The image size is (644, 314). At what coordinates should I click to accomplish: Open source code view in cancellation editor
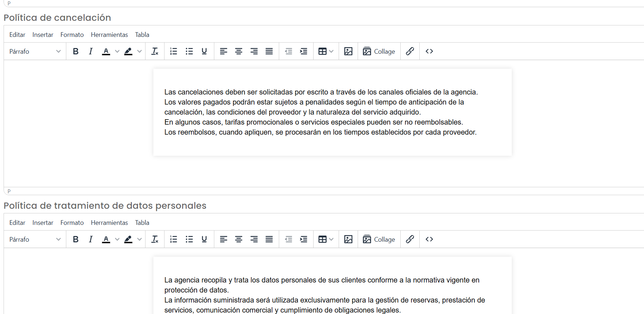429,51
